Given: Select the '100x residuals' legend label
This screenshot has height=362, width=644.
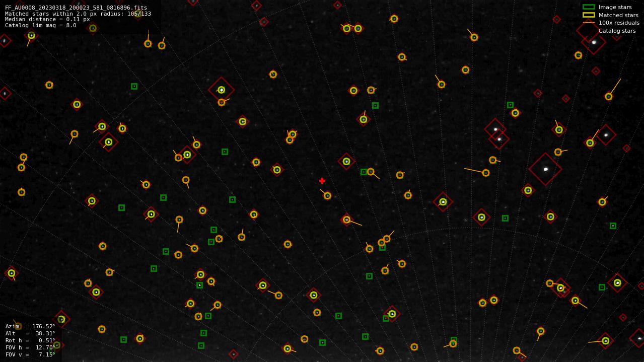Looking at the screenshot, I should pyautogui.click(x=619, y=23).
